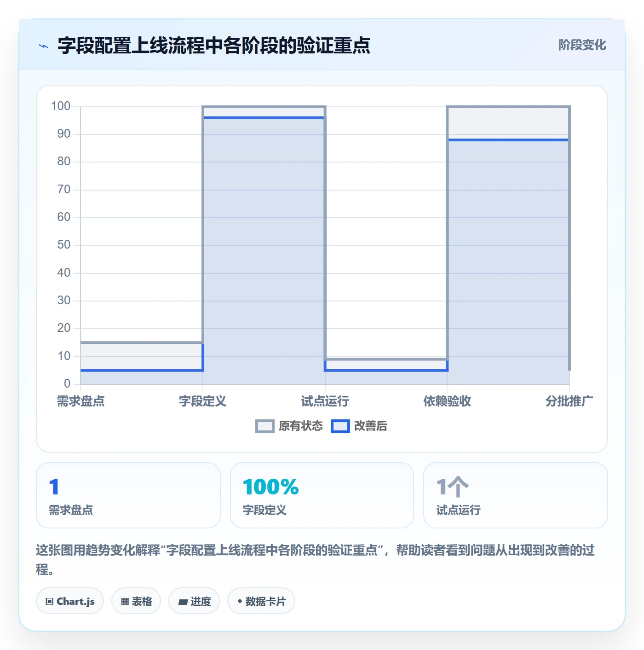The width and height of the screenshot is (644, 650).
Task: Click the 100% value in 字段定义 card
Action: (x=271, y=487)
